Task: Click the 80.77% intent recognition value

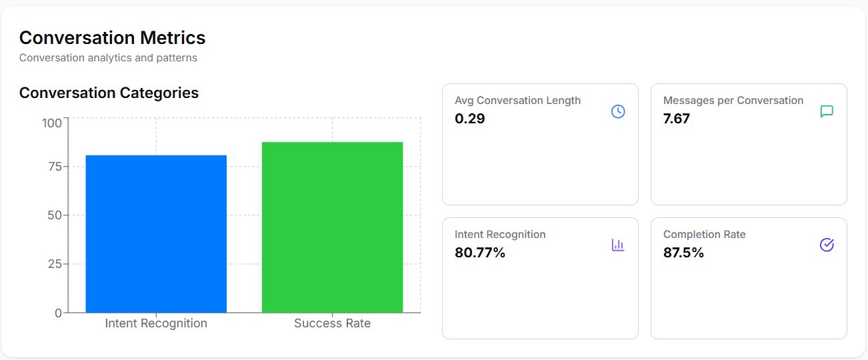Action: (x=480, y=253)
